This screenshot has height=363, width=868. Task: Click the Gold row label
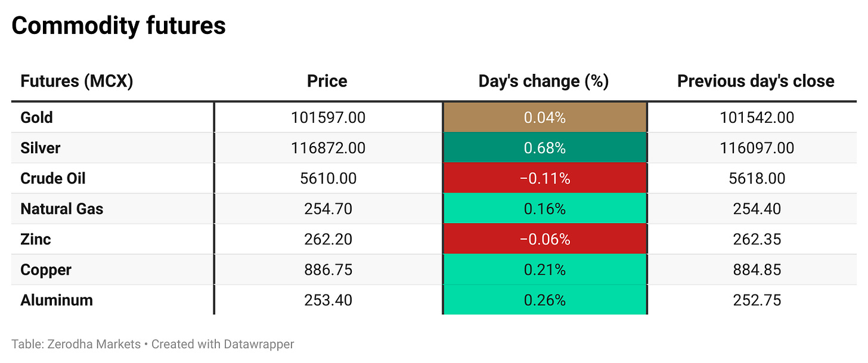[36, 117]
